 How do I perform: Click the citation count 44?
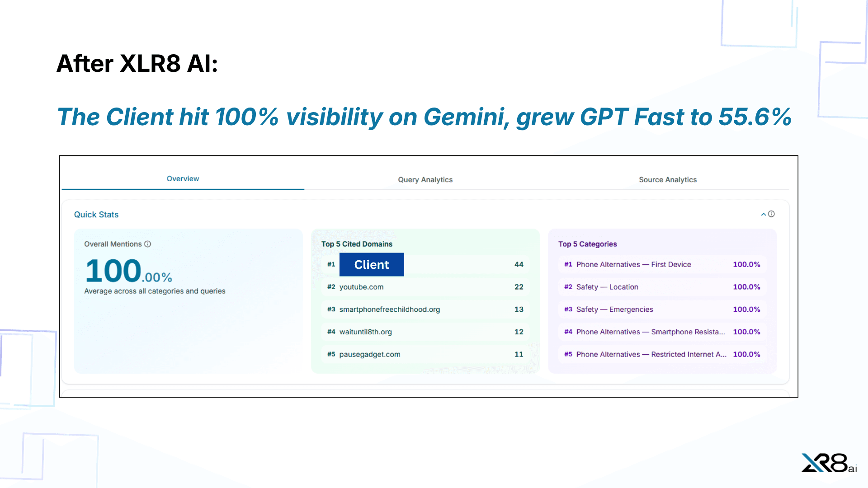pos(519,264)
